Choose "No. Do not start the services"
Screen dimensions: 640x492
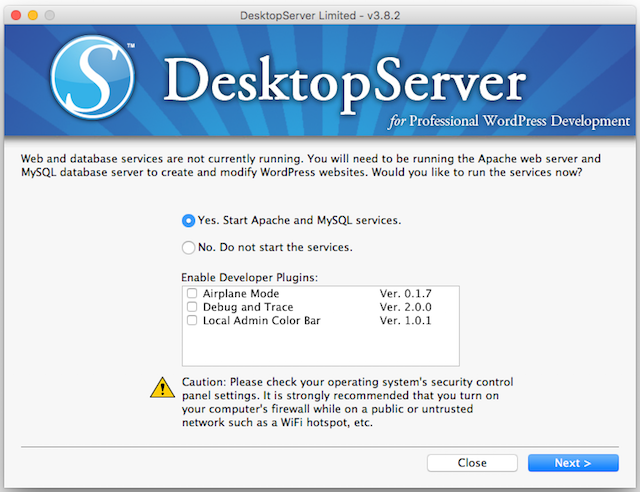click(x=189, y=247)
